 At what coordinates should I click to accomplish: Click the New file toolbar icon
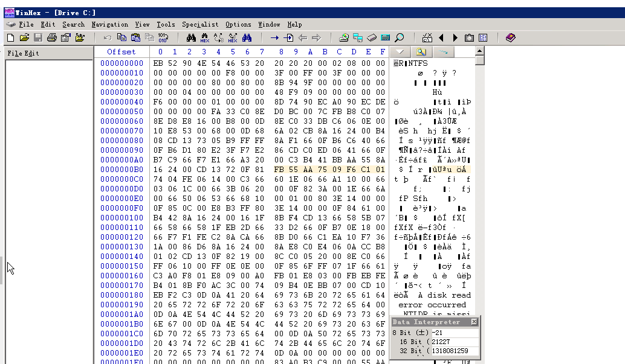(11, 38)
